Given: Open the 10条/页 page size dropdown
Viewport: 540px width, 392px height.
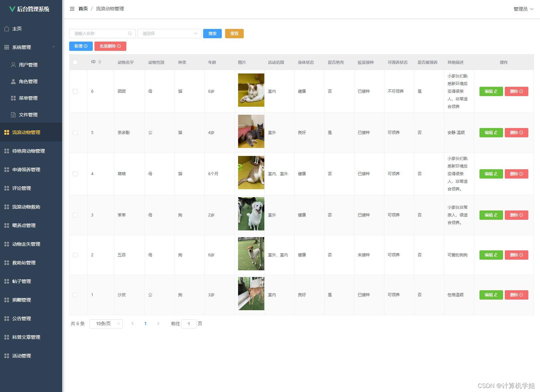Looking at the screenshot, I should point(106,324).
